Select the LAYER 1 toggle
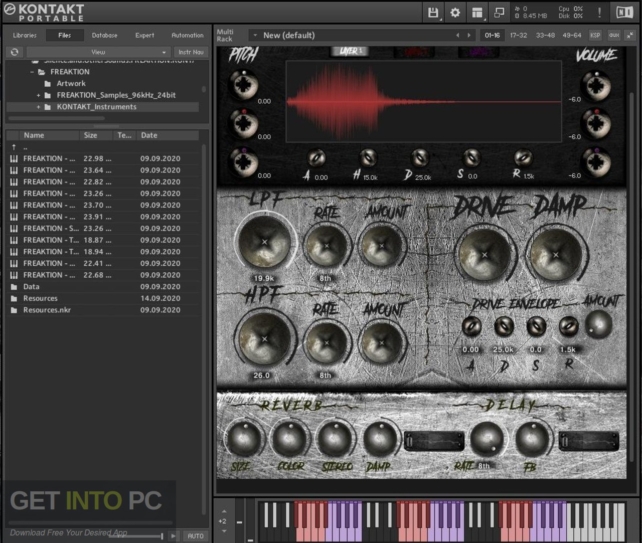This screenshot has height=543, width=642. click(x=350, y=51)
